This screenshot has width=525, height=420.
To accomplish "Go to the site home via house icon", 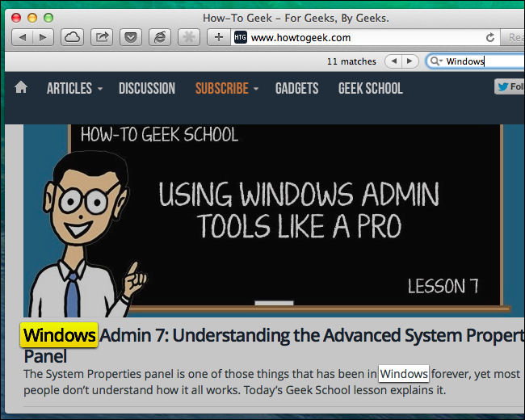I will 21,87.
